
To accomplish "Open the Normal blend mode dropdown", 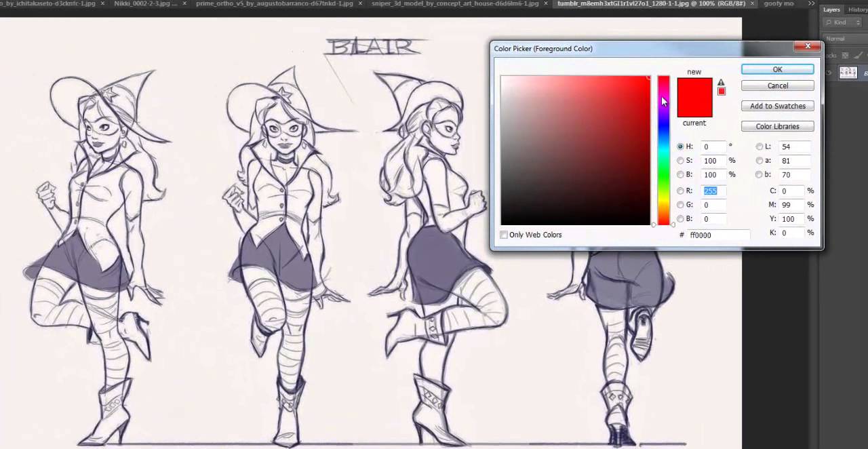I will [844, 39].
